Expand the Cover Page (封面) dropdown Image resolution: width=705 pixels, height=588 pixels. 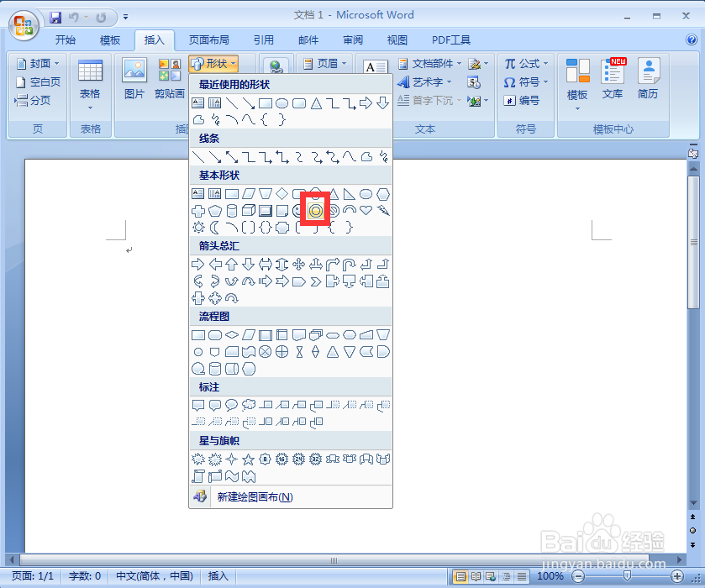point(38,64)
